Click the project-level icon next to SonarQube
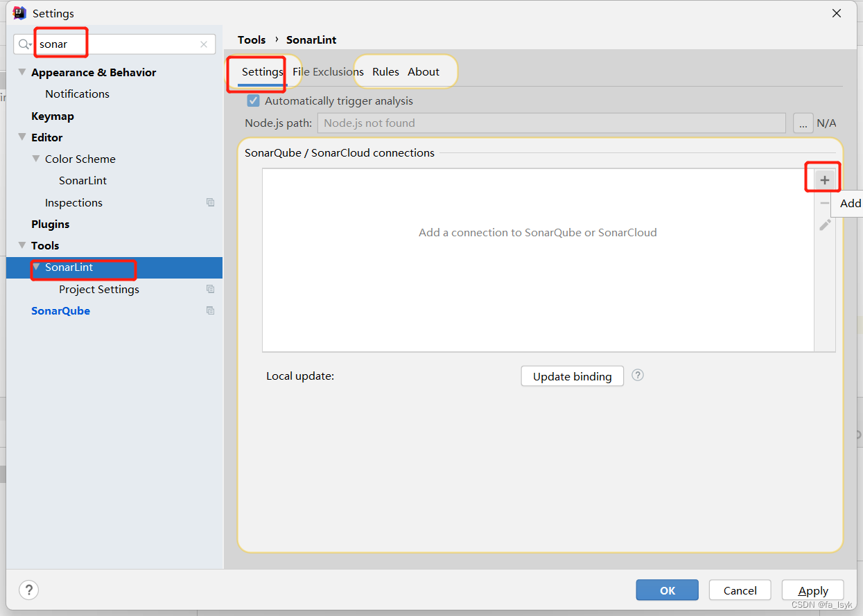The height and width of the screenshot is (616, 863). coord(210,310)
